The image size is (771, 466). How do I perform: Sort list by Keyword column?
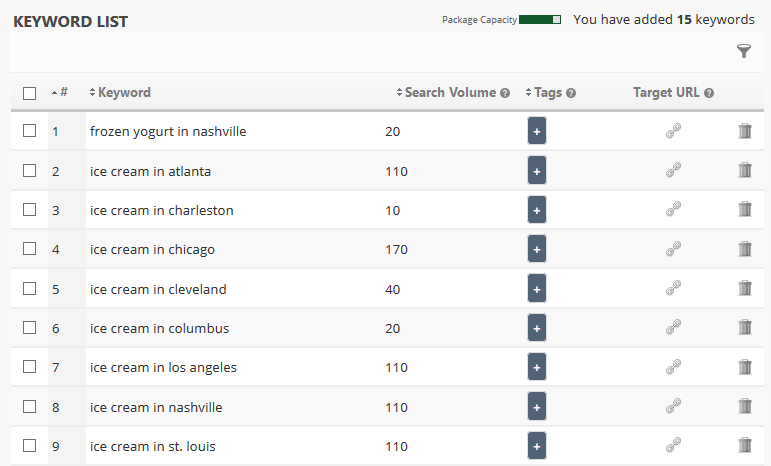(x=123, y=92)
